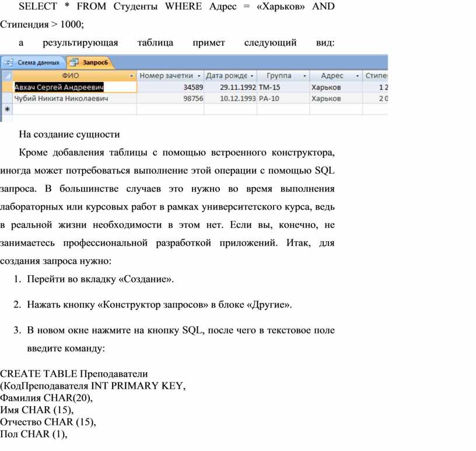
Task: Click the cell Чубий Никита Николаевич
Action: tap(75, 98)
